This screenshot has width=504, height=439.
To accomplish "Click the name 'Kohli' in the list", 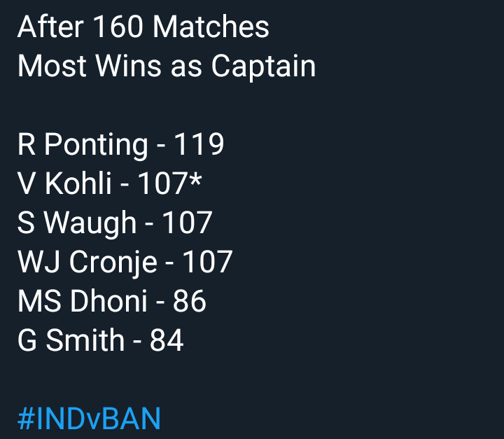I will [78, 183].
